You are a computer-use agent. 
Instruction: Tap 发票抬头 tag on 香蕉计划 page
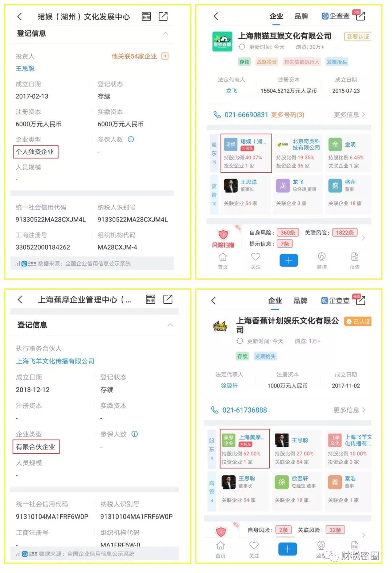point(265,356)
